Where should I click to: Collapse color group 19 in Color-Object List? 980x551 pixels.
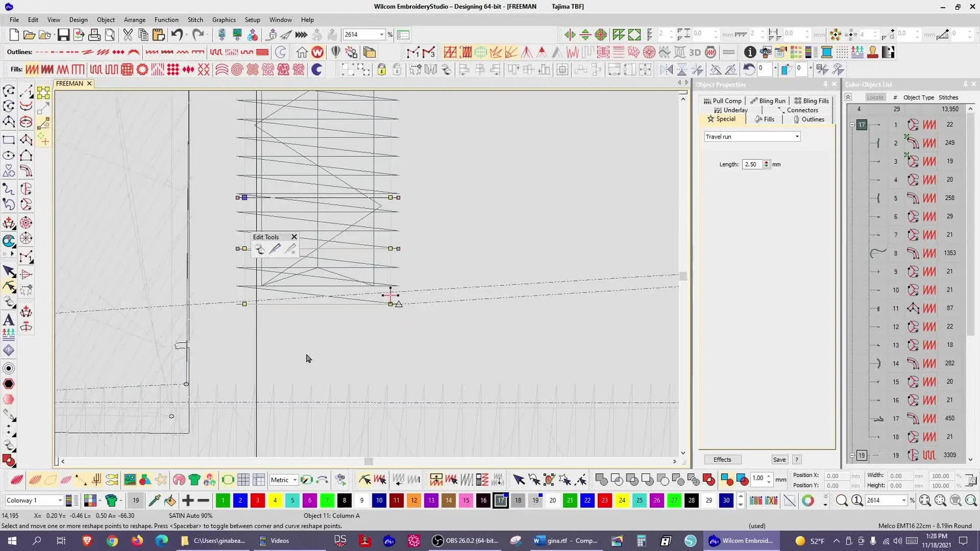point(852,455)
